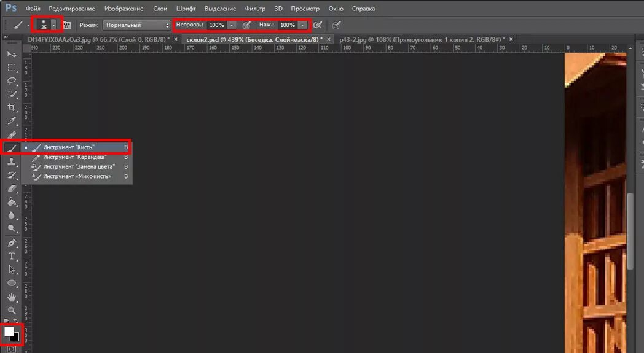Select the Clone Stamp tool
This screenshot has height=353, width=644.
pos(12,162)
